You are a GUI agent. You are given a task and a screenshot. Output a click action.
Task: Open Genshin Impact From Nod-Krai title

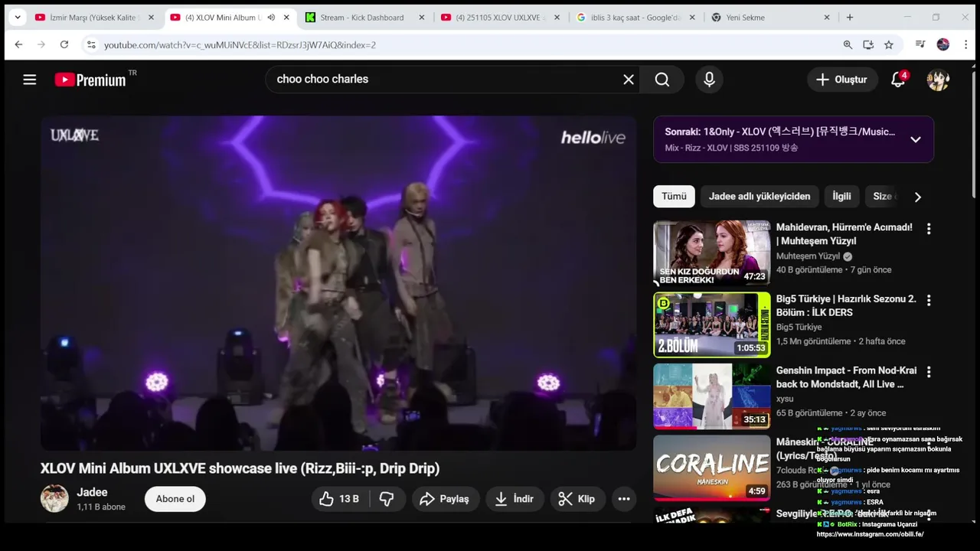pos(846,377)
